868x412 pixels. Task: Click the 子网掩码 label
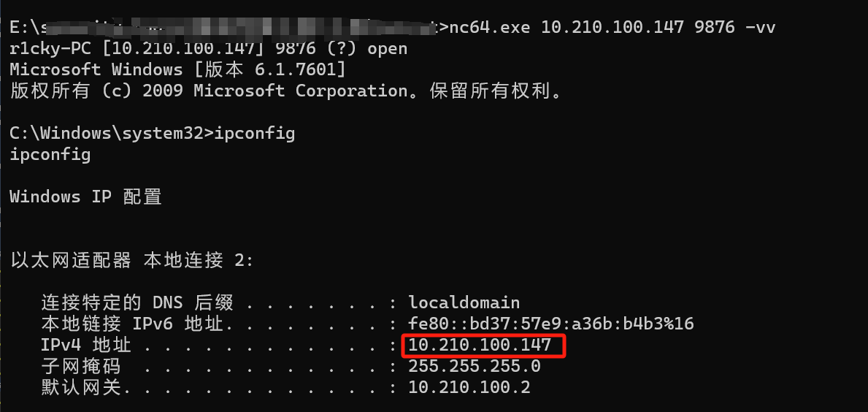click(81, 367)
